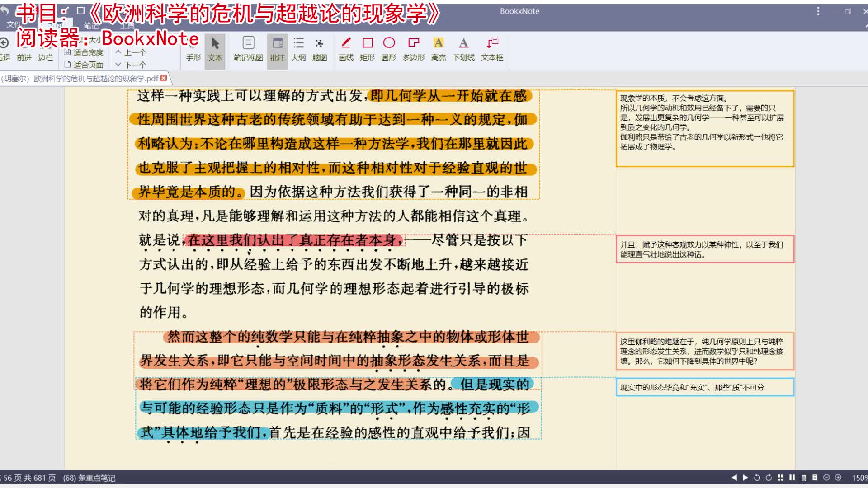
Task: Select the pink note box starting 并且
Action: 705,249
